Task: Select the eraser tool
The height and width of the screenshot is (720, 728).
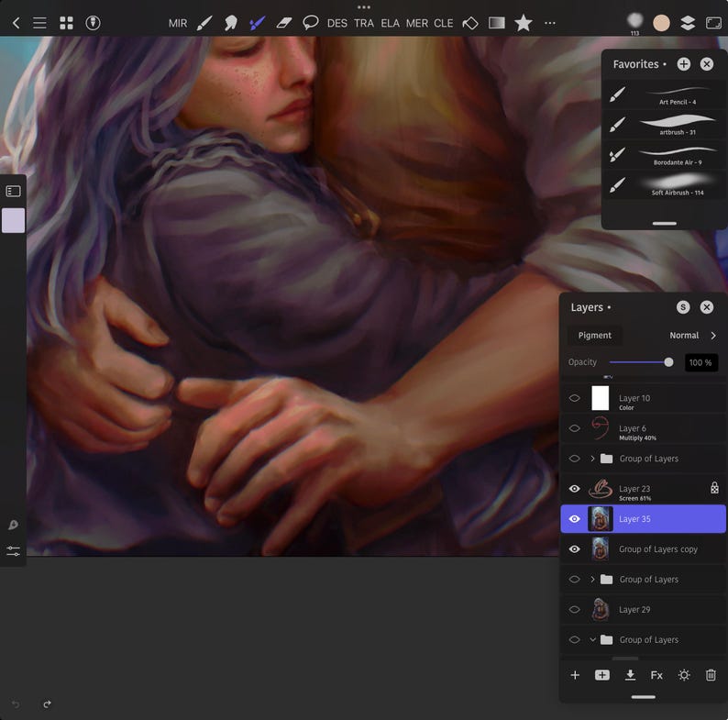Action: tap(283, 23)
